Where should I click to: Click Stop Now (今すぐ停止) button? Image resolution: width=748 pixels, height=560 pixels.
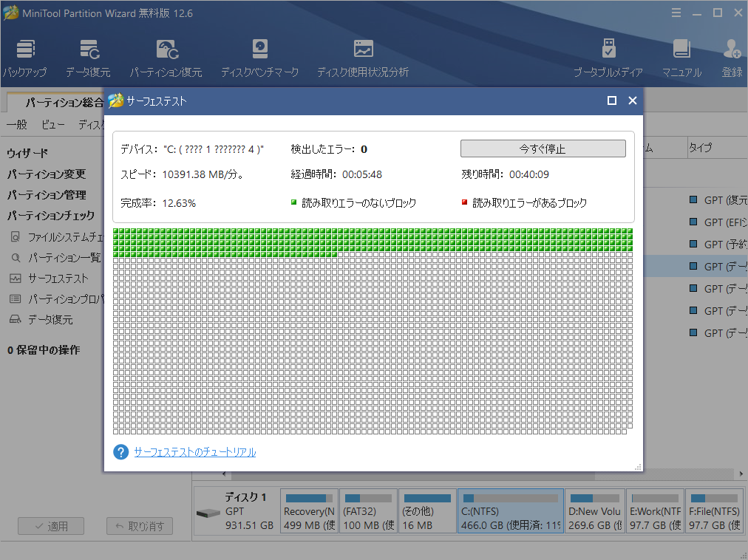click(543, 148)
